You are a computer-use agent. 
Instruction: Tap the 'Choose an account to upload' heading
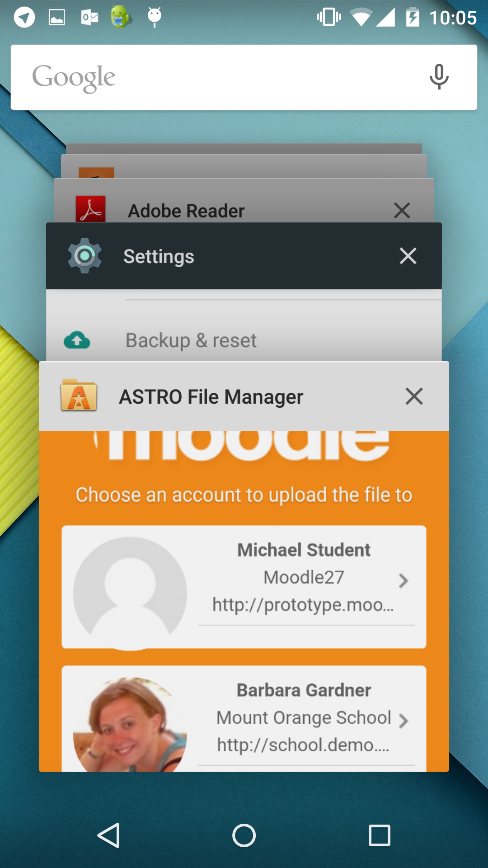244,495
